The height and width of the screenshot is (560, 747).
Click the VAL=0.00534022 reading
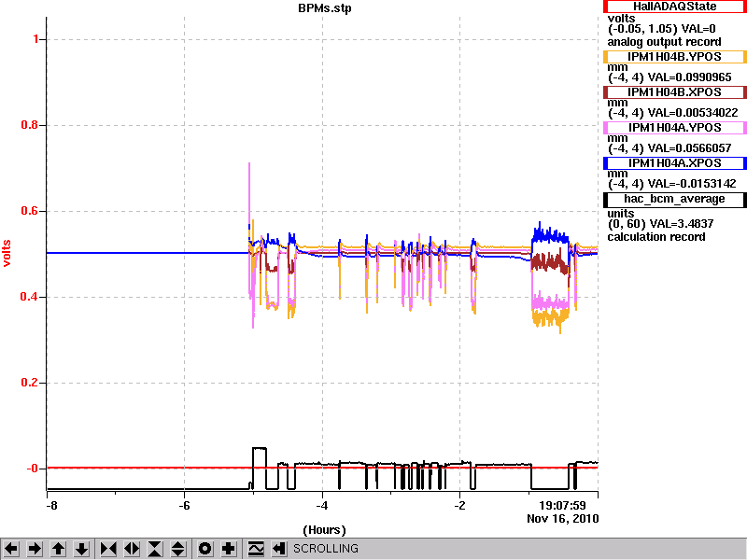(693, 113)
